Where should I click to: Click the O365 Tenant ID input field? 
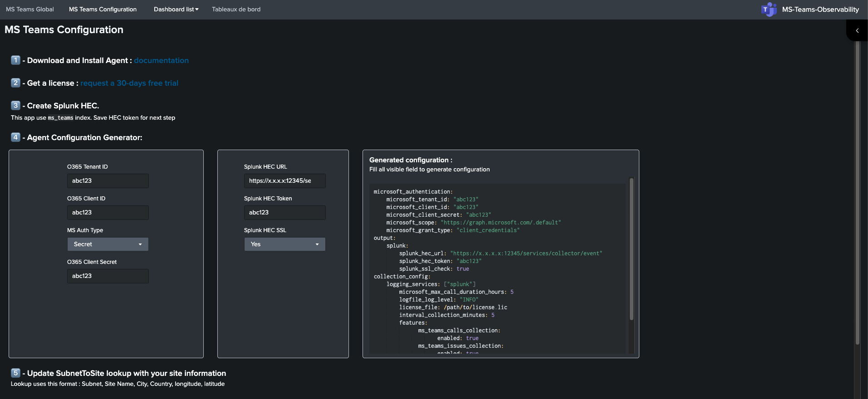tap(108, 181)
